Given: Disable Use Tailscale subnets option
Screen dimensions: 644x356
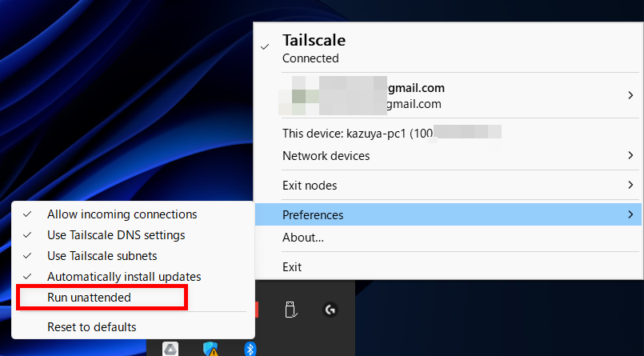Looking at the screenshot, I should coord(133,256).
